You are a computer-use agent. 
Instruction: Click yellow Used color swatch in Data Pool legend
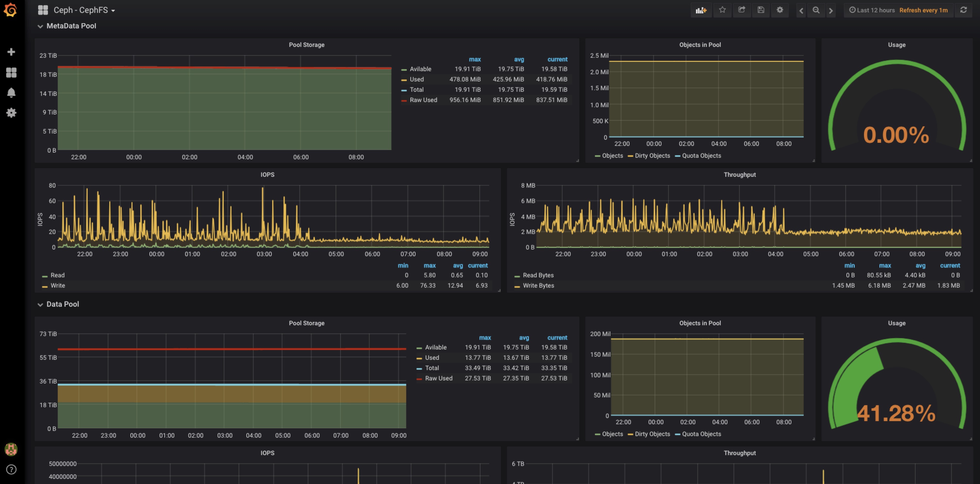point(419,358)
